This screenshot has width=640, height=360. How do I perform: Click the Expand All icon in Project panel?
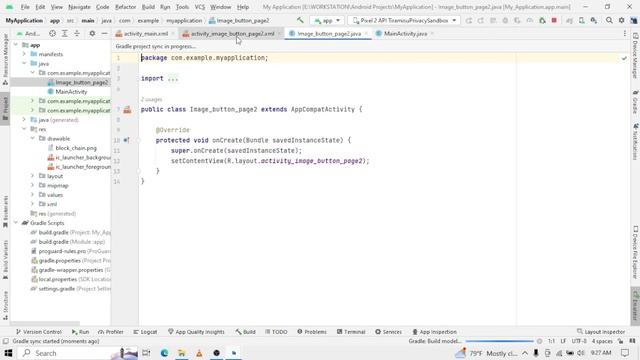tap(64, 33)
